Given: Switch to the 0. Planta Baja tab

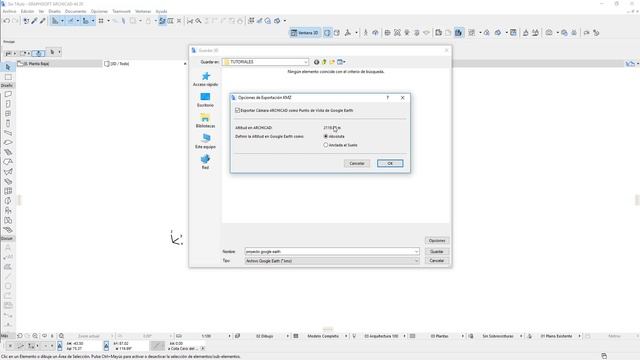Looking at the screenshot, I should coord(59,64).
